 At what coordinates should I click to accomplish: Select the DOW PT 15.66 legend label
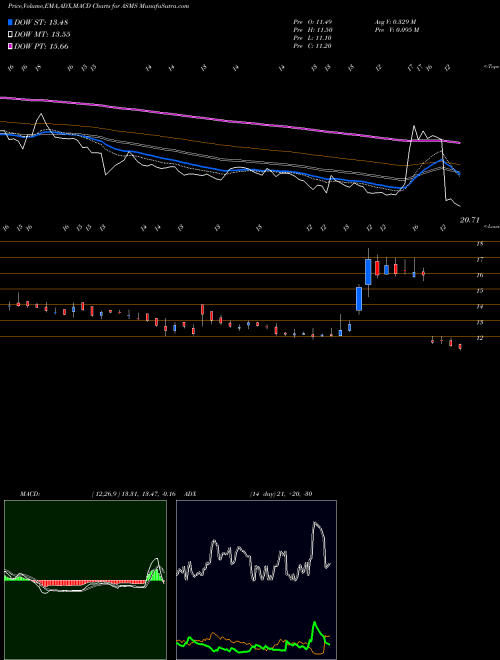(41, 46)
